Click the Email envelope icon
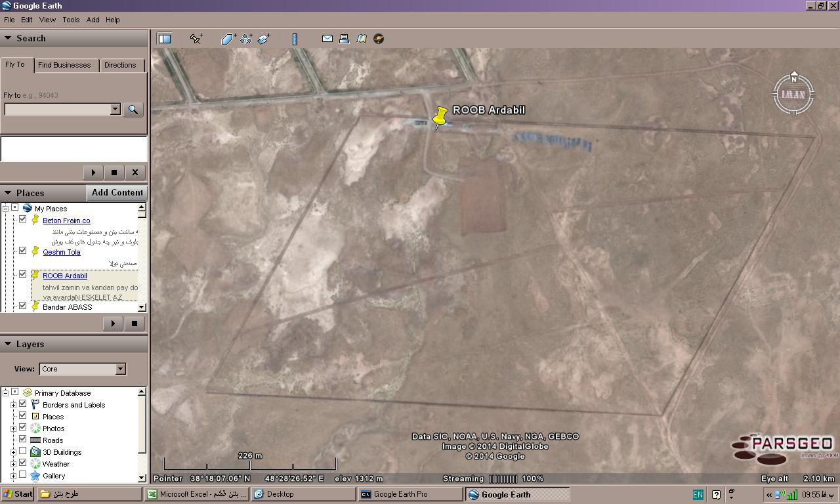840x504 pixels. pyautogui.click(x=327, y=39)
